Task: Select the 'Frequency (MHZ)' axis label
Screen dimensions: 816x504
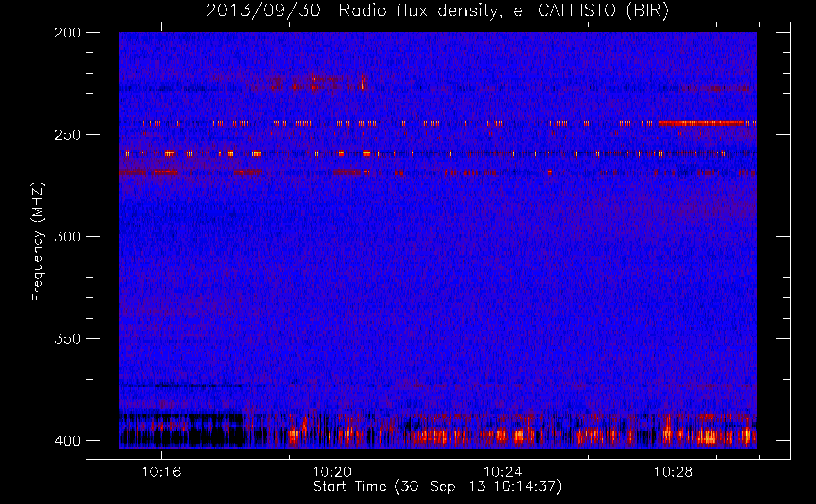Action: pyautogui.click(x=38, y=242)
